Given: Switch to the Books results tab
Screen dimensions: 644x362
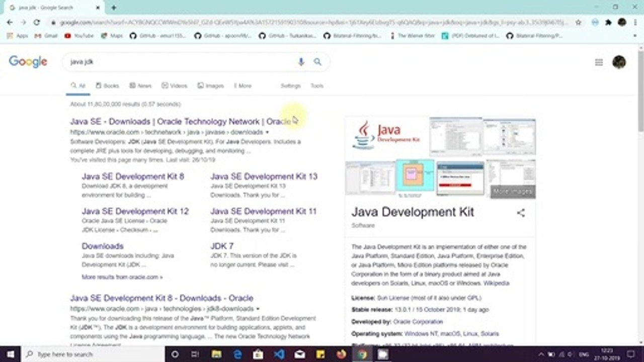Looking at the screenshot, I should pos(107,86).
